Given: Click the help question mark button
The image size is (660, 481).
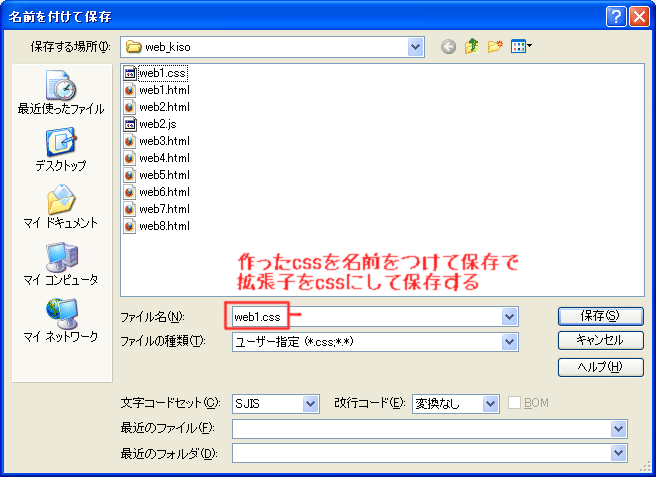Looking at the screenshot, I should (616, 17).
